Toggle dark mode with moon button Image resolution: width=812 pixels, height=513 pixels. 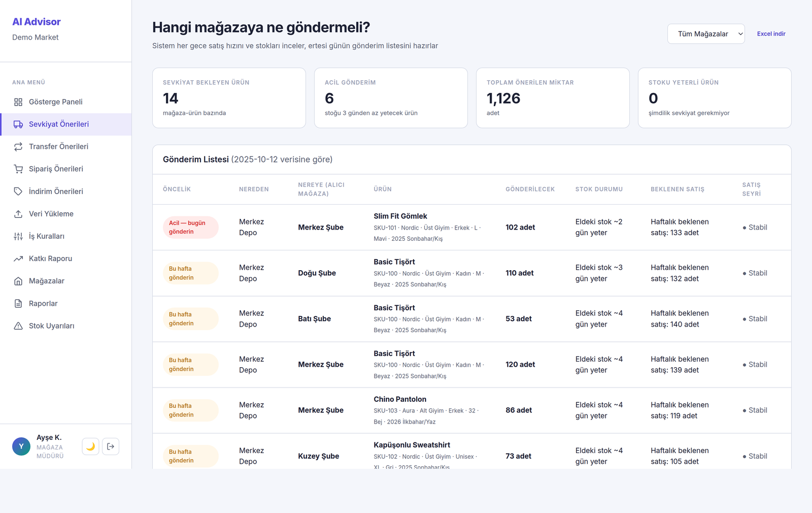90,446
